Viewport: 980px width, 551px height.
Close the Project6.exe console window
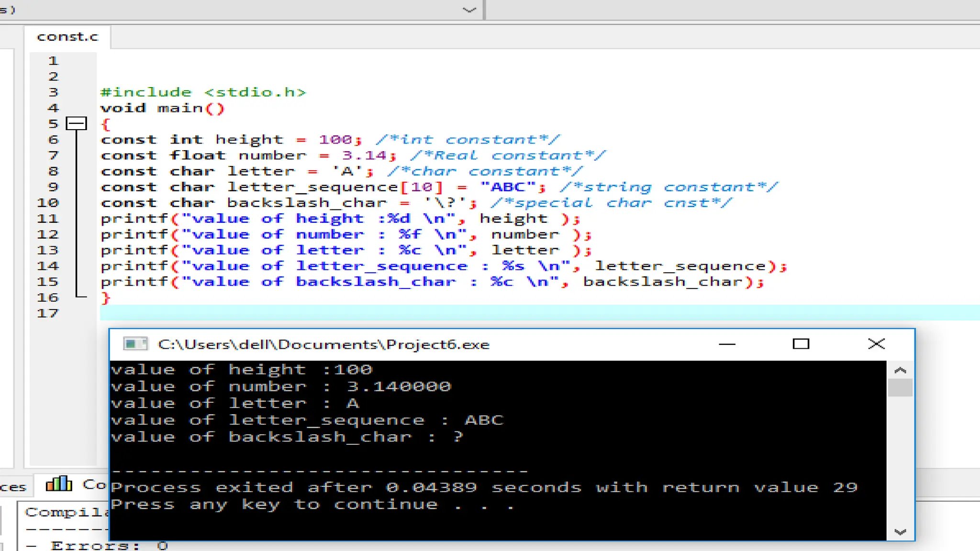pos(876,344)
